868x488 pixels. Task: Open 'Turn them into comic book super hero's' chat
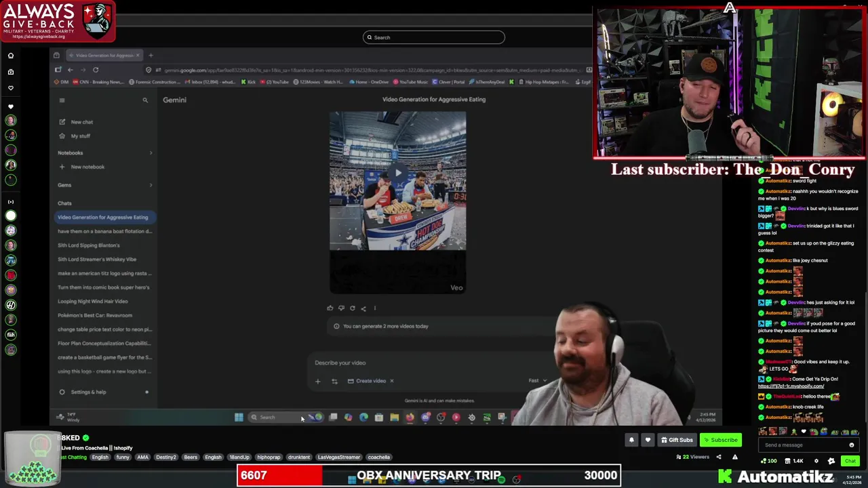point(105,287)
